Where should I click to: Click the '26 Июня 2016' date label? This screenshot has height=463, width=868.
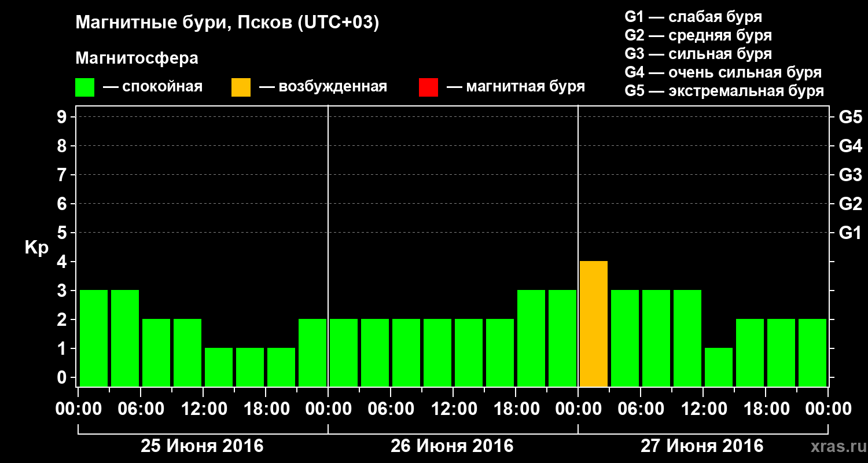click(x=452, y=446)
